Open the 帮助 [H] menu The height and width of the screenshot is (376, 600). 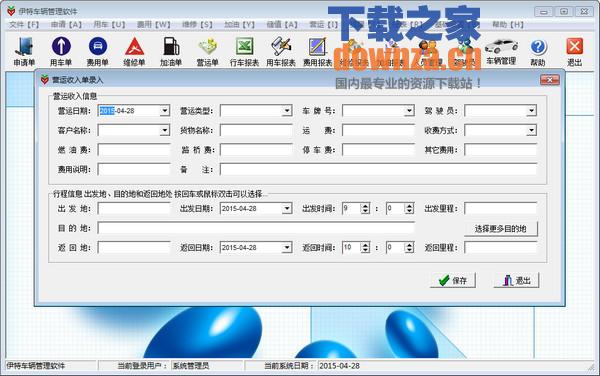click(508, 24)
